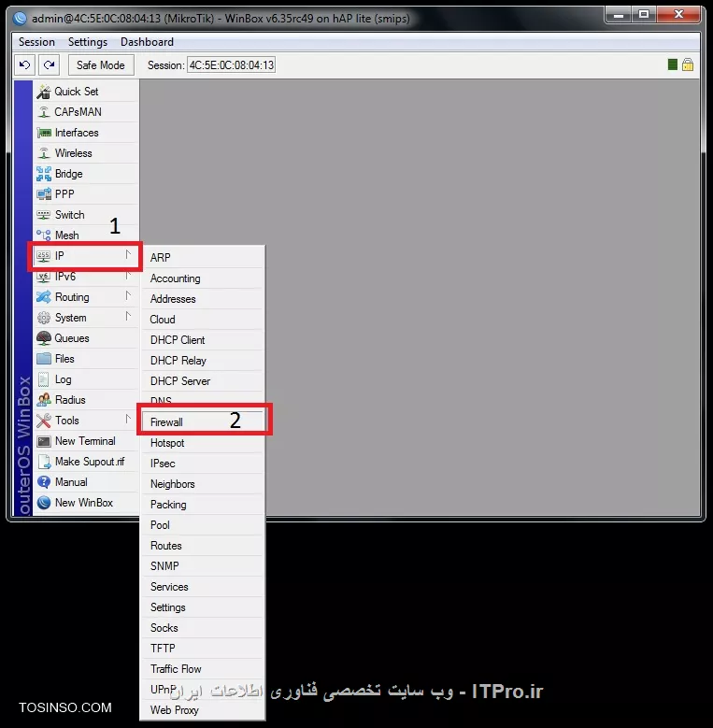This screenshot has width=713, height=728.
Task: Expand the Routing submenu arrow
Action: (128, 295)
